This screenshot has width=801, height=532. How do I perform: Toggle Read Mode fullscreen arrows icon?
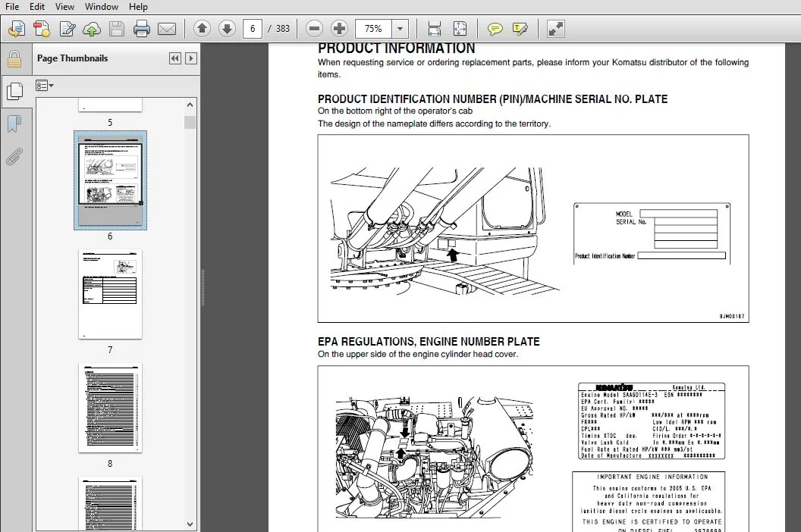555,29
